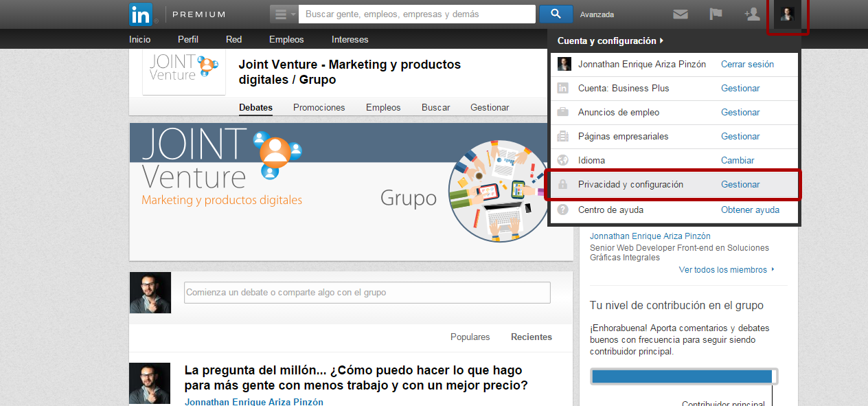Open Avanzada advanced search link

point(597,14)
